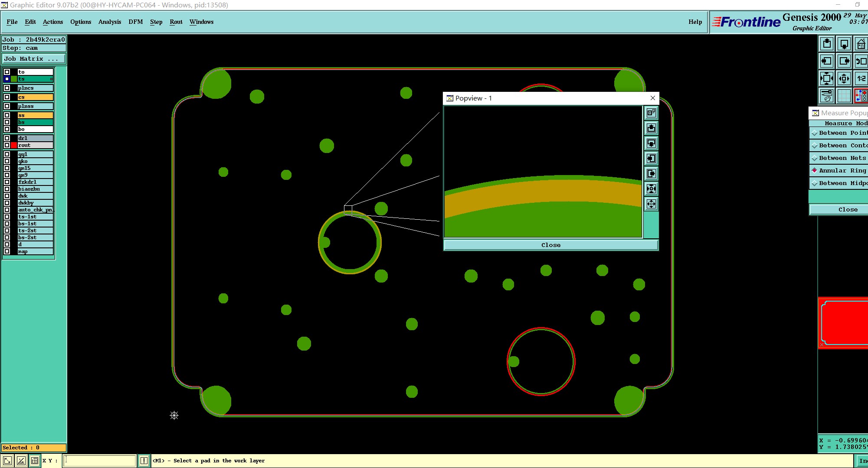Screen dimensions: 868x468
Task: Toggle display checkbox for layer drl
Action: click(x=7, y=138)
